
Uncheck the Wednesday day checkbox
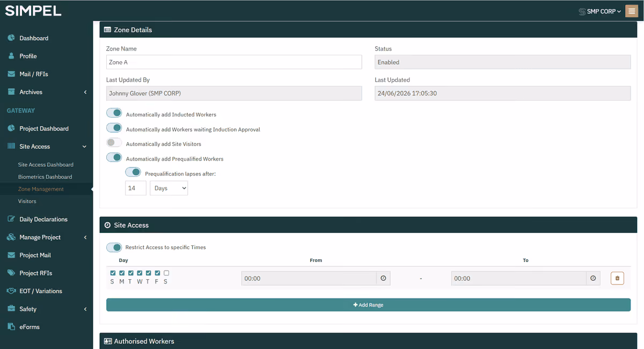140,273
